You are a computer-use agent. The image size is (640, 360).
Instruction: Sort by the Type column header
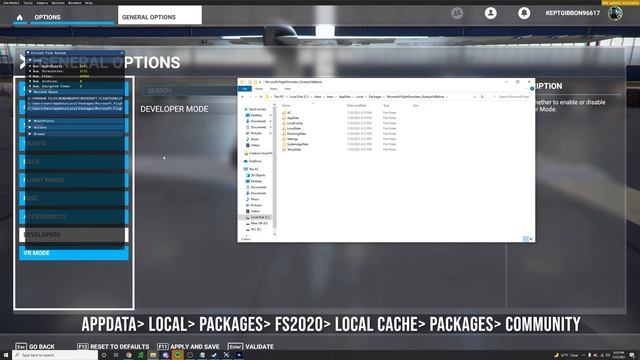(386, 106)
